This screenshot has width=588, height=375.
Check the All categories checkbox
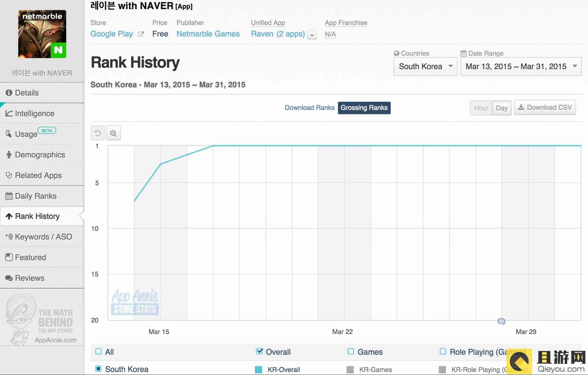[x=98, y=351]
